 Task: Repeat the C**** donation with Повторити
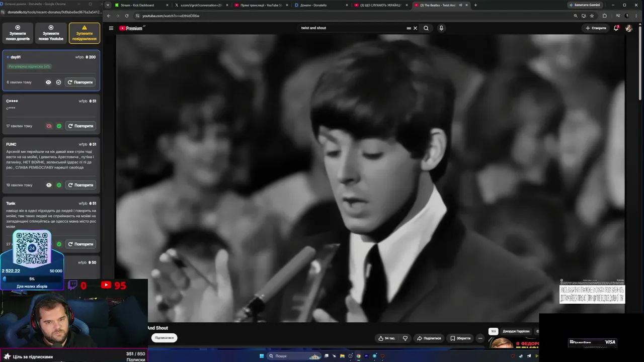(x=80, y=126)
